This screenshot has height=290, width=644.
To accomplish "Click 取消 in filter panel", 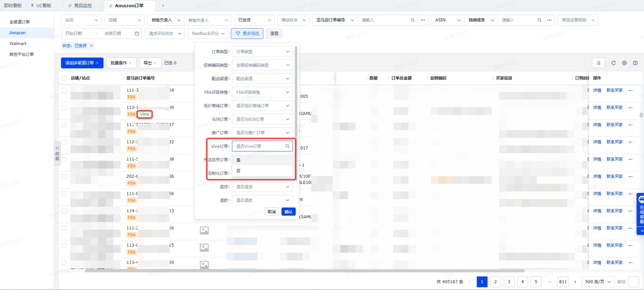I will click(272, 212).
